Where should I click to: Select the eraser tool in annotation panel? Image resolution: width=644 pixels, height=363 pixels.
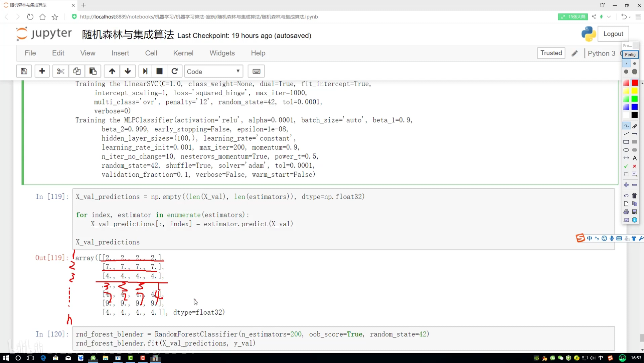coord(635,126)
